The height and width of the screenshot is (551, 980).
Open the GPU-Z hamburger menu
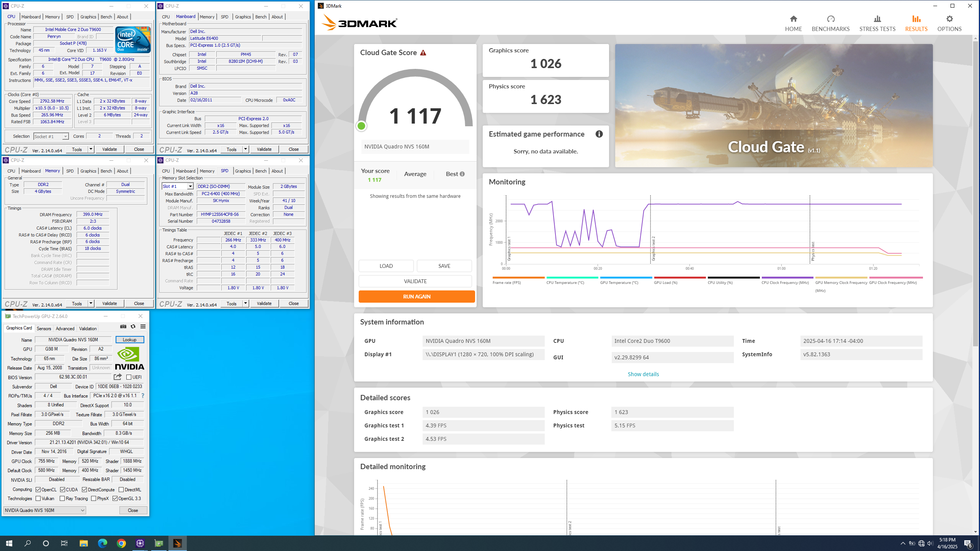coord(143,326)
